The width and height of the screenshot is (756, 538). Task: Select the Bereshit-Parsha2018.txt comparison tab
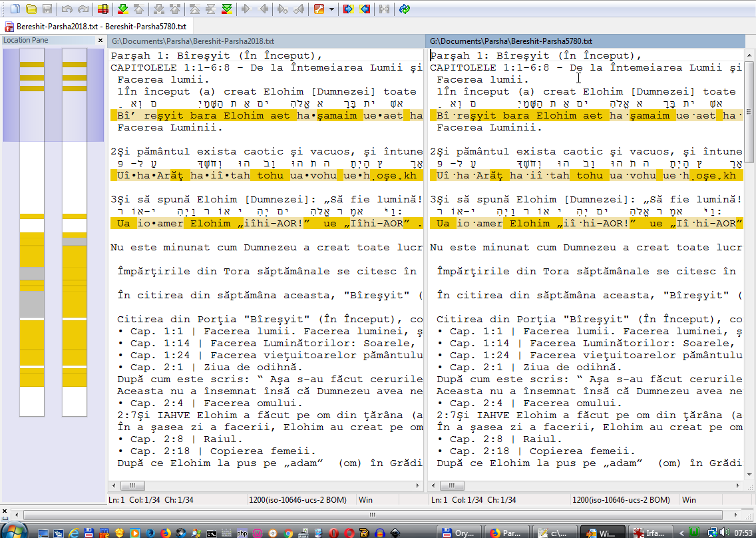(95, 27)
